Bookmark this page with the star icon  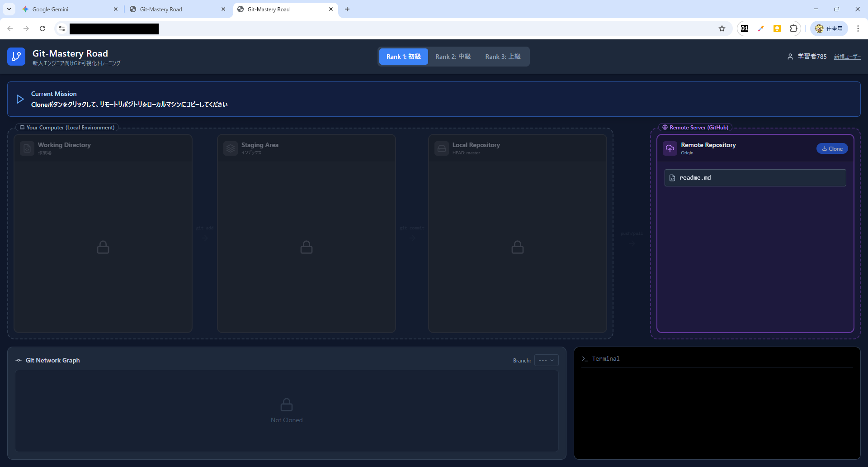coord(722,29)
